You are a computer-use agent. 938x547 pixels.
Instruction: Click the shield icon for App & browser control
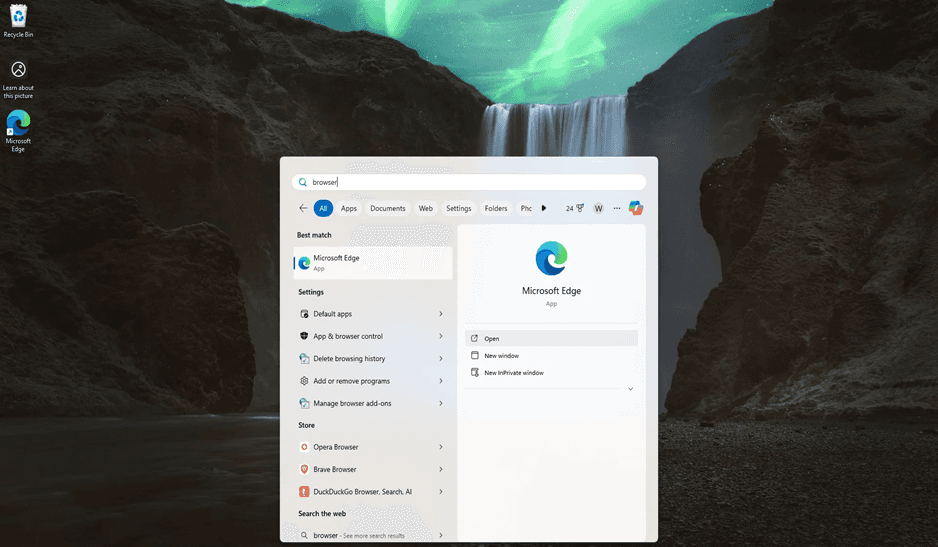pos(304,336)
